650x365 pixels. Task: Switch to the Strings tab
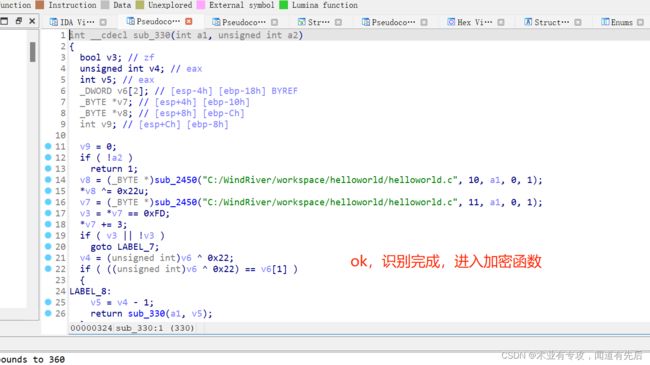click(x=319, y=22)
